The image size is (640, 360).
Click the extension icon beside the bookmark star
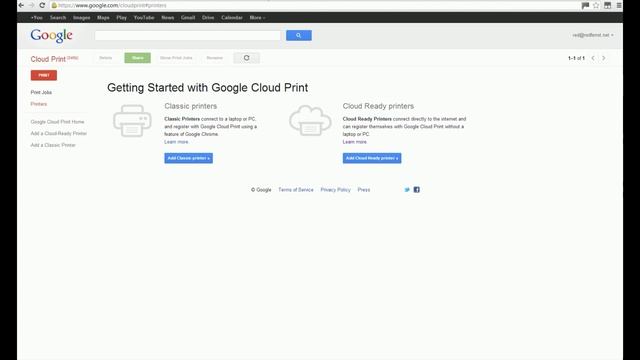(x=607, y=5)
